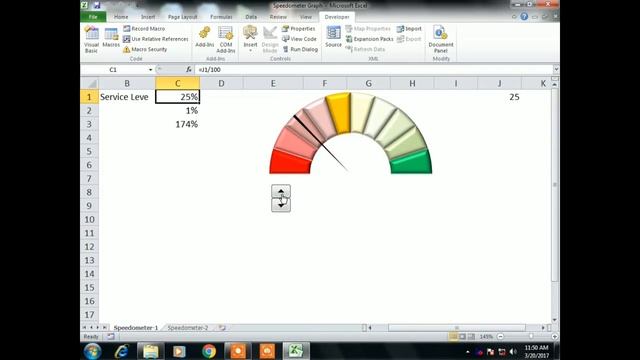This screenshot has height=360, width=640.
Task: Open the Speedometer-2 sheet tab
Action: pos(188,328)
